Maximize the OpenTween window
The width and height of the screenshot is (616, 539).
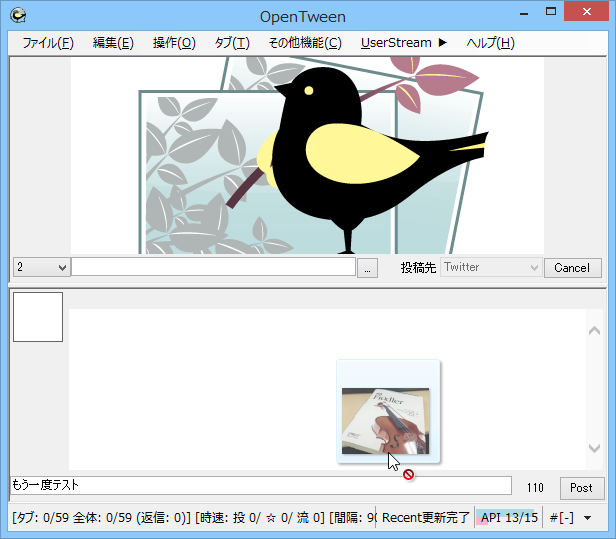point(551,12)
